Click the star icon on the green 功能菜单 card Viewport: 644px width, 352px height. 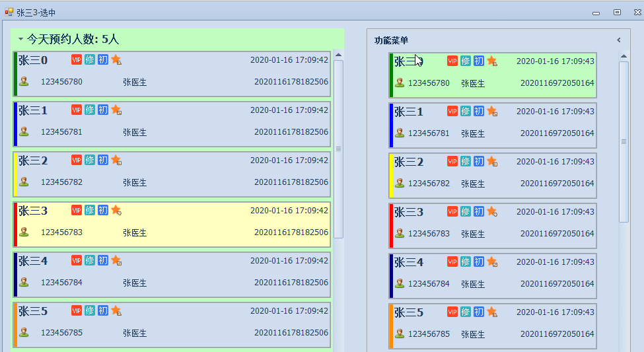coord(492,61)
